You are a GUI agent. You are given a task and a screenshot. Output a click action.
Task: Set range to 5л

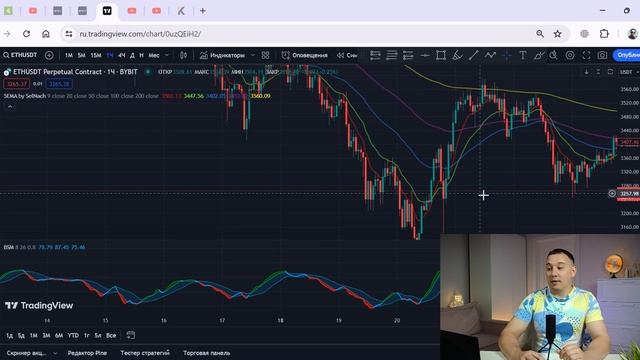pos(98,336)
